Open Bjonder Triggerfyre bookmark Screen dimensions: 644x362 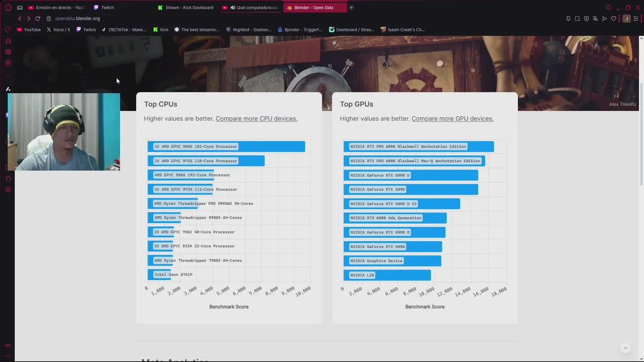[x=300, y=30]
